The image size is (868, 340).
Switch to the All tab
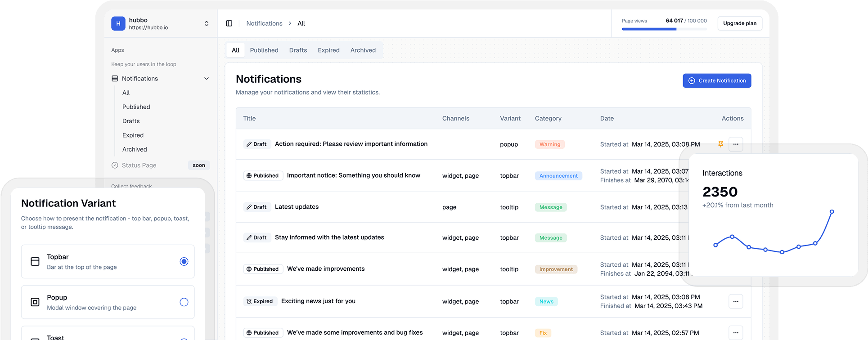point(235,50)
